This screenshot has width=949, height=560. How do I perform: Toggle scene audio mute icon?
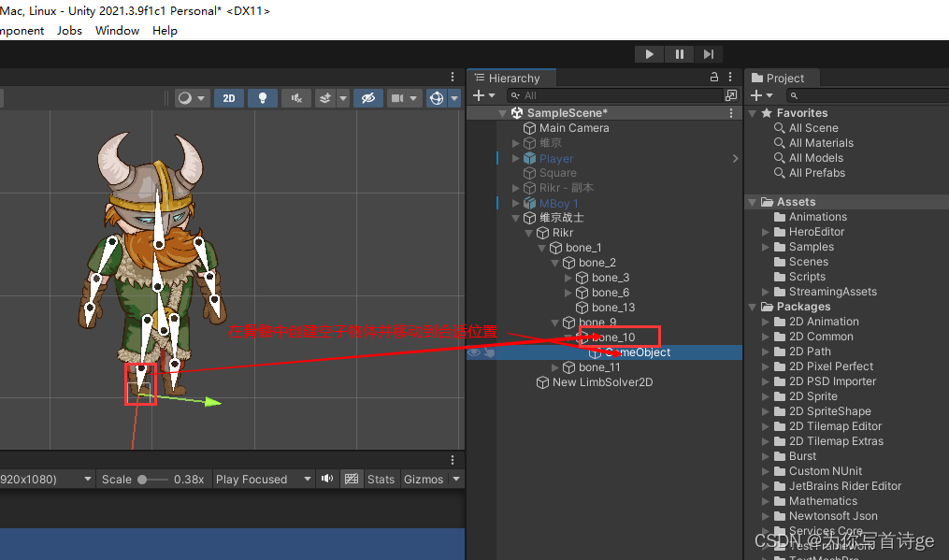pos(296,98)
